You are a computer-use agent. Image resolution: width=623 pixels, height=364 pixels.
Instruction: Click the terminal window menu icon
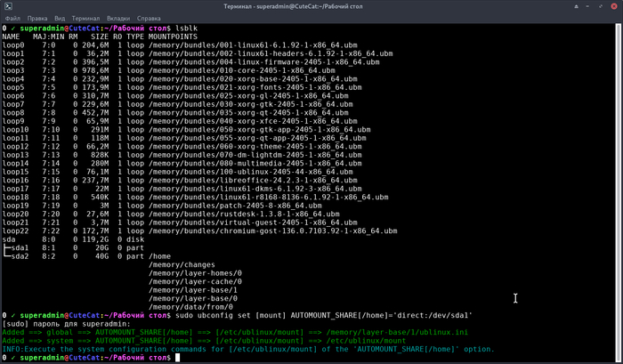(x=8, y=6)
